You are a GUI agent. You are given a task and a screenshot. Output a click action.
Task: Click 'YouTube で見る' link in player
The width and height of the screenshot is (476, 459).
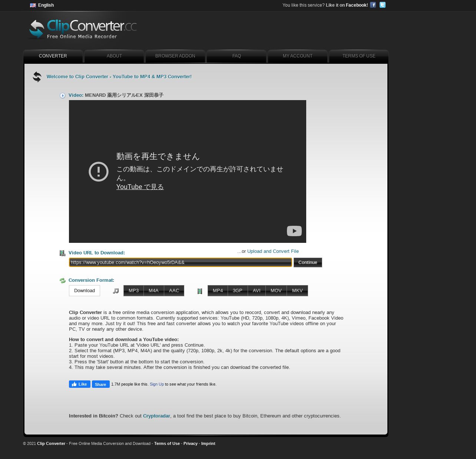pyautogui.click(x=140, y=187)
